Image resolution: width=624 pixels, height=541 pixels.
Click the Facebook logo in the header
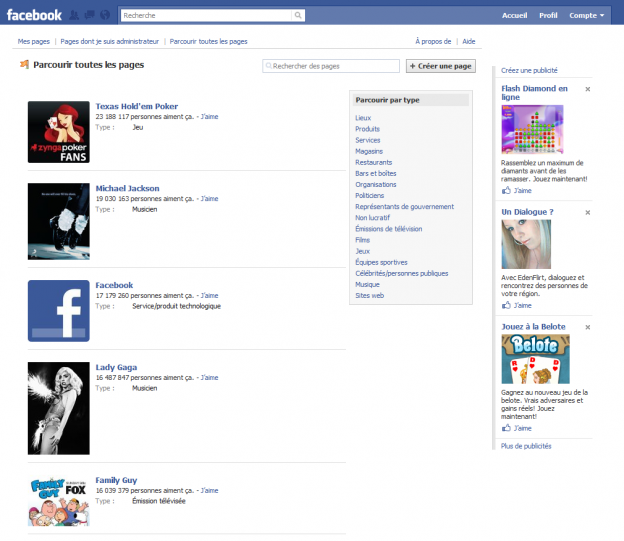[x=34, y=15]
